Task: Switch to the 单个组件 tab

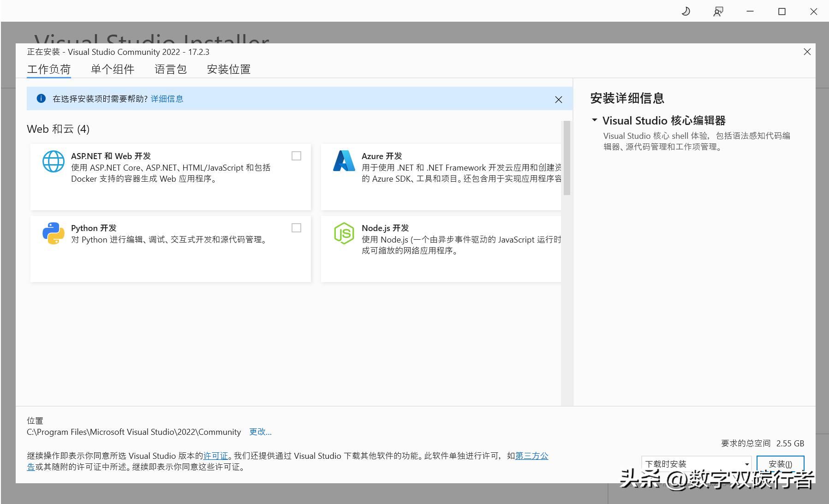Action: click(x=112, y=69)
